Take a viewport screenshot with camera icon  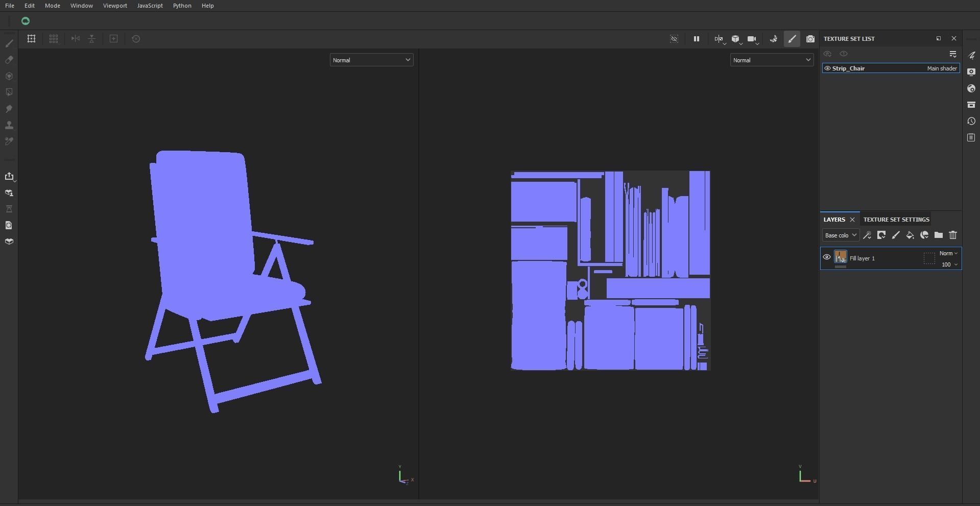point(810,39)
